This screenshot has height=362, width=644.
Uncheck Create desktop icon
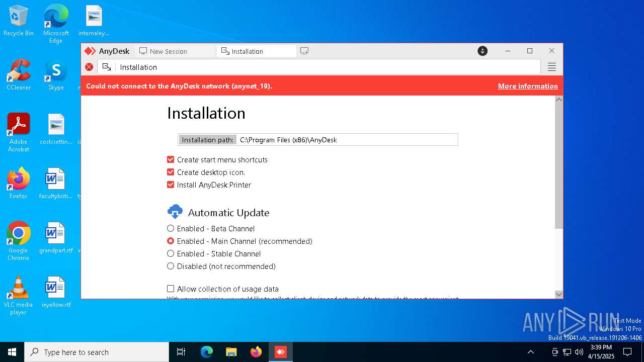[171, 172]
